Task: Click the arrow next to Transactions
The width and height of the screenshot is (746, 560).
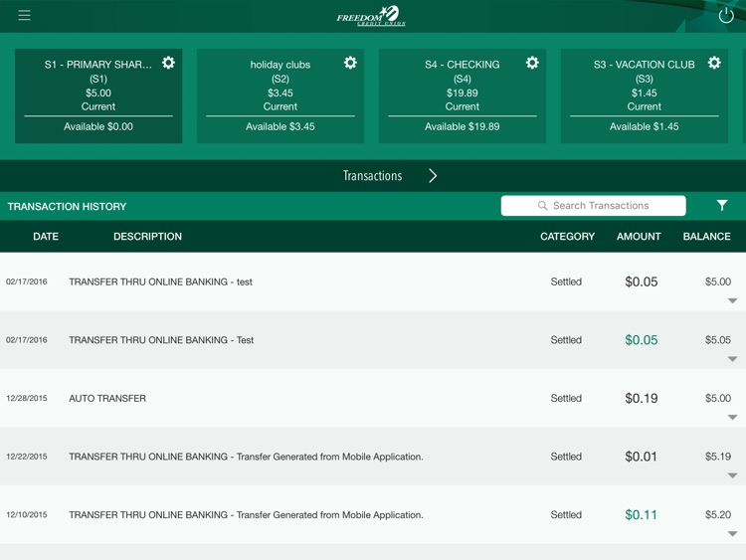Action: coord(433,176)
